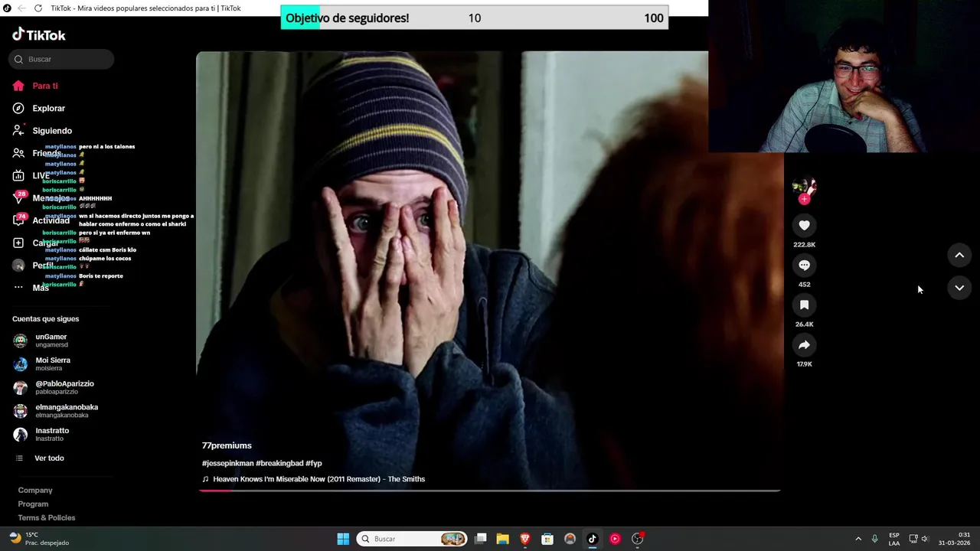Reload the TikTok page
The height and width of the screenshot is (551, 980).
pyautogui.click(x=38, y=8)
